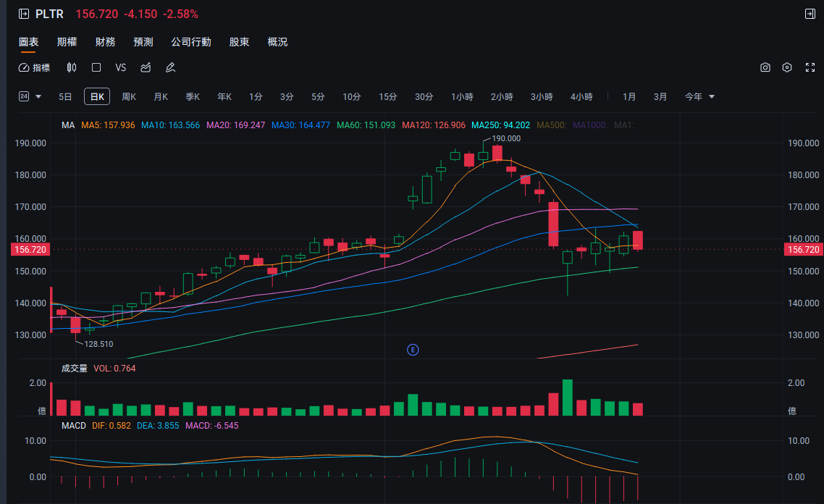Open the 指標 indicators panel
This screenshot has height=504, width=824.
point(34,67)
